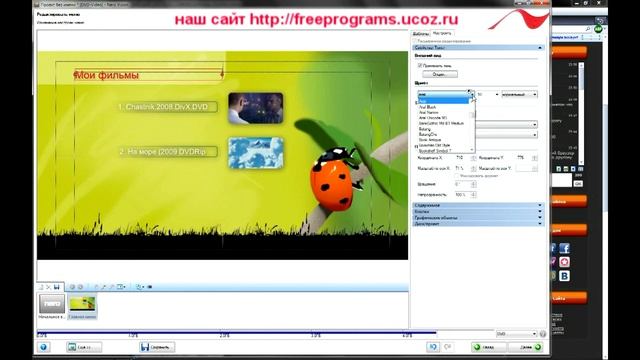640x360 pixels.
Task: Click the font list scroll down arrow
Action: [472, 150]
